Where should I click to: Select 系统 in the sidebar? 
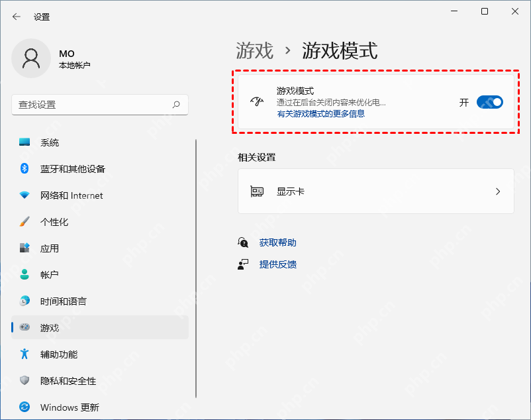coord(100,142)
